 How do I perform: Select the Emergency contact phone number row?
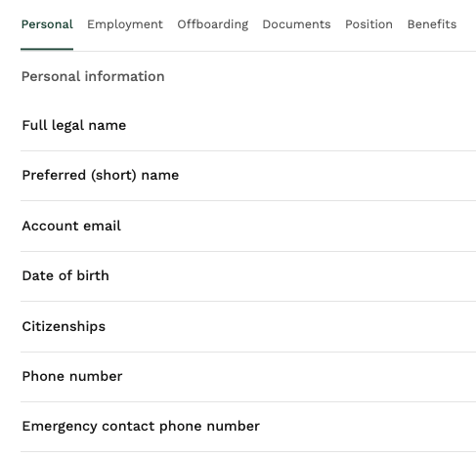point(248,427)
